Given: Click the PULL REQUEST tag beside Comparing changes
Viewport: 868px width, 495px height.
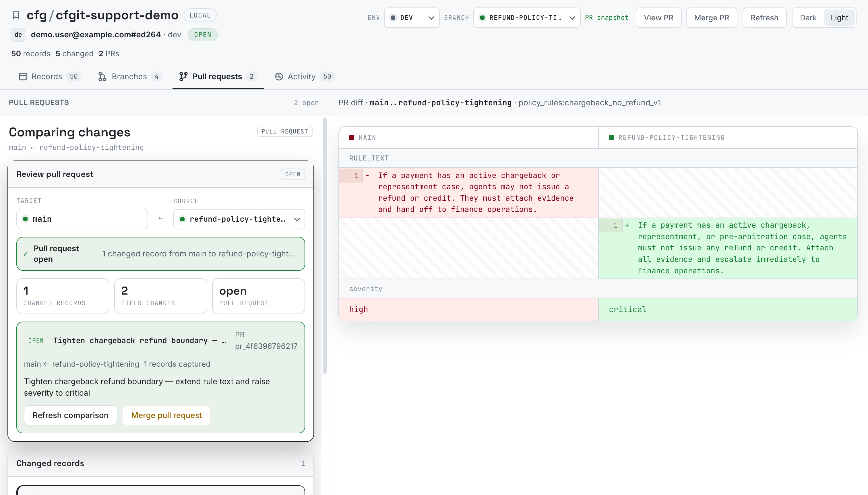Looking at the screenshot, I should tap(284, 132).
